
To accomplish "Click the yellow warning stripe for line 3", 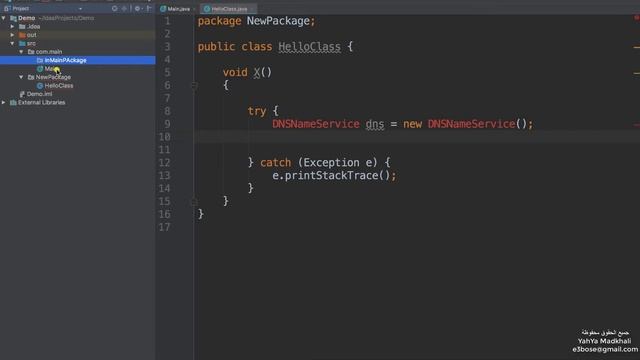I will coord(637,47).
